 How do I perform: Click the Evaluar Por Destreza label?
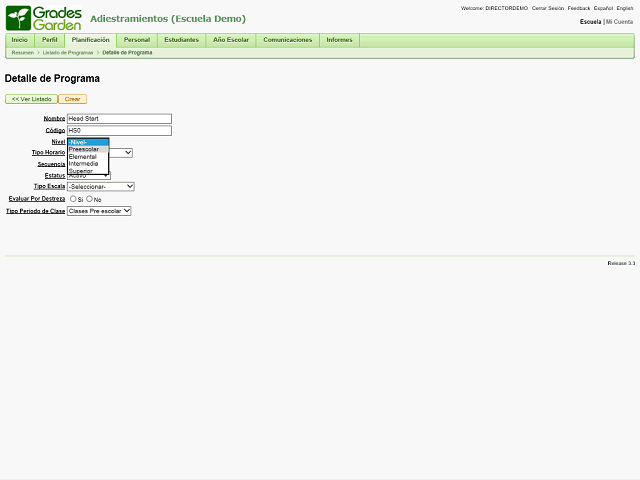(x=37, y=199)
